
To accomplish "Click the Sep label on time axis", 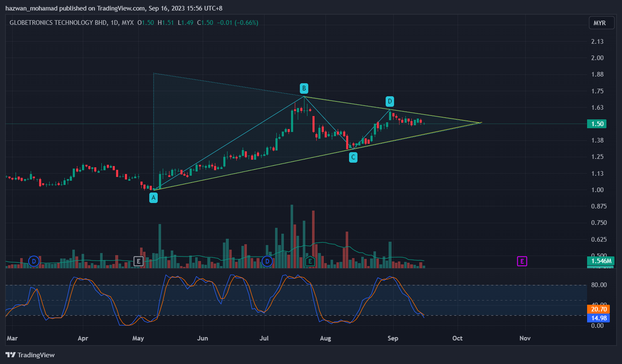I will (x=393, y=338).
